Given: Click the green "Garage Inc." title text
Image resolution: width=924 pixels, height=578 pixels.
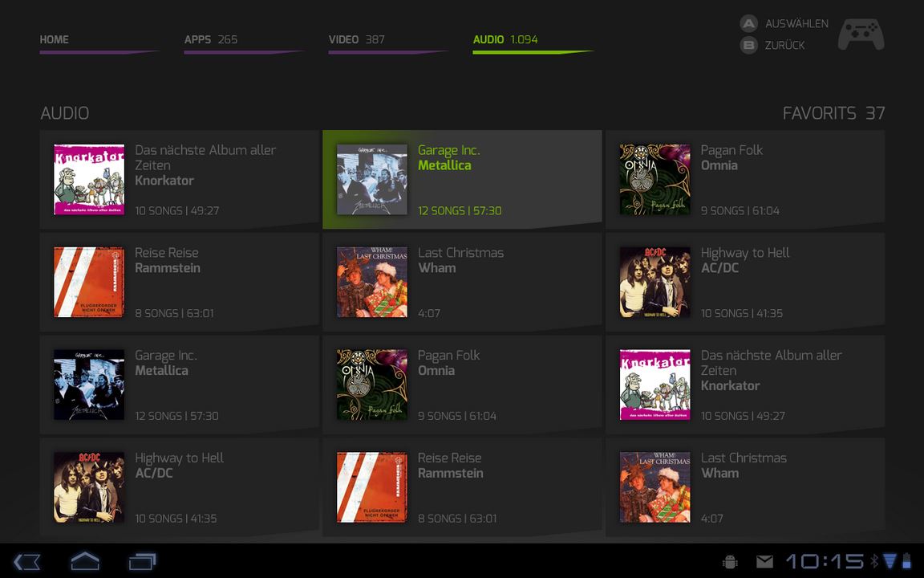Looking at the screenshot, I should [449, 150].
